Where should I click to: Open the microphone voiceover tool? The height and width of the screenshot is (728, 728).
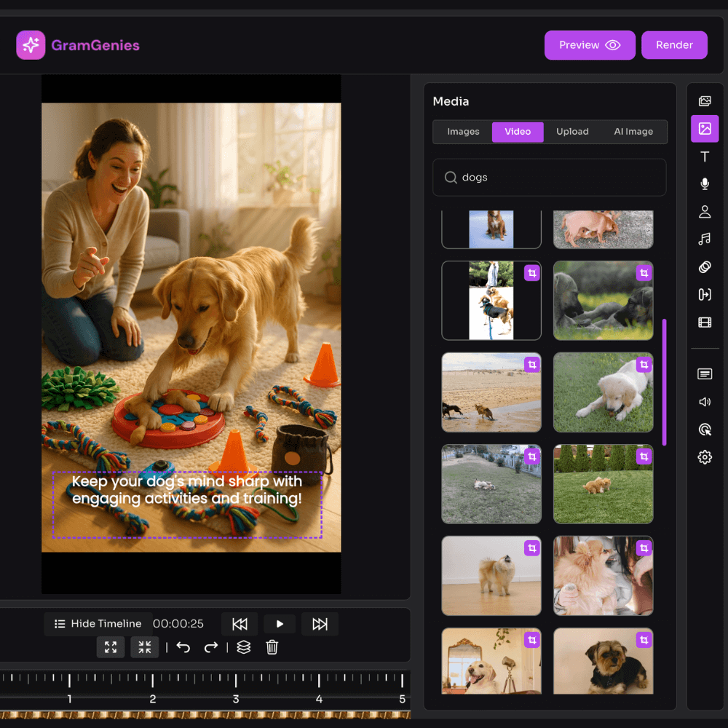705,184
